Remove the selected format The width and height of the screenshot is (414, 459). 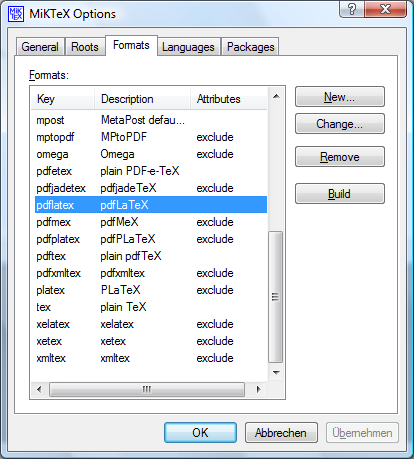340,157
